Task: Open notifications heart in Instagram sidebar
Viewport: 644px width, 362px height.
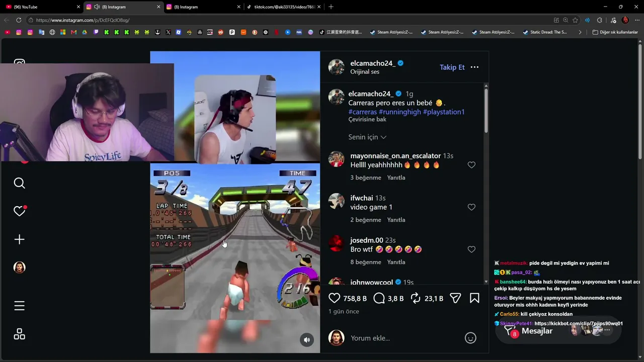Action: (x=19, y=211)
